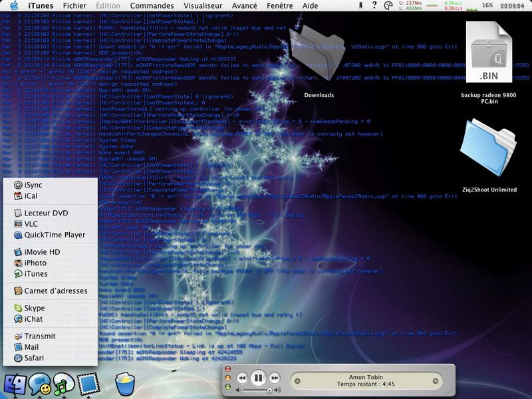The width and height of the screenshot is (532, 399).
Task: Open the Fichier menu
Action: tap(74, 6)
